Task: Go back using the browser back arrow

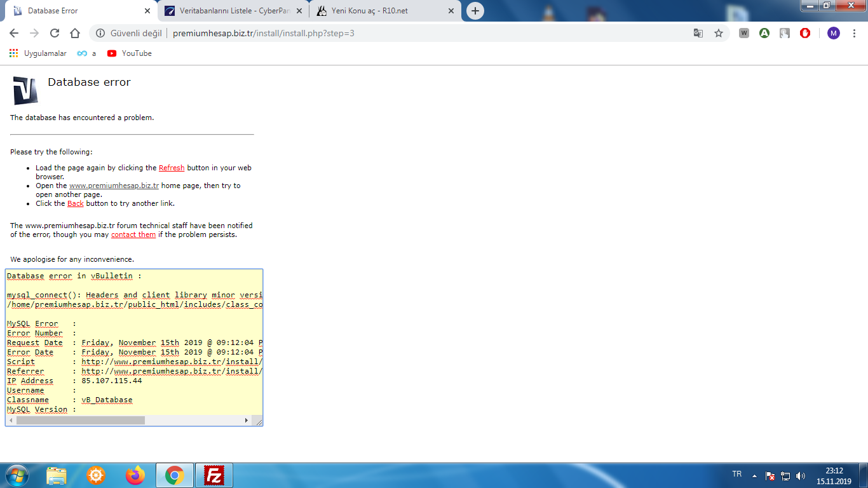Action: [x=14, y=33]
